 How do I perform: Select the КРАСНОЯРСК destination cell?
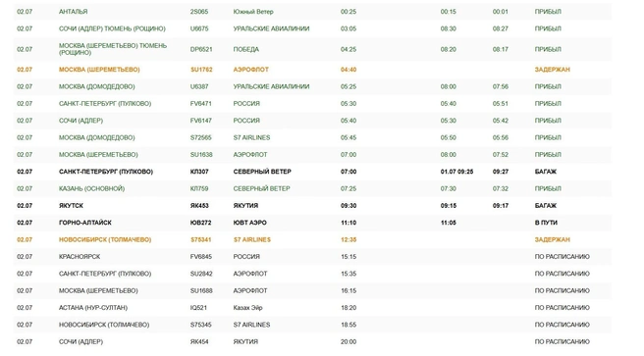(x=80, y=257)
